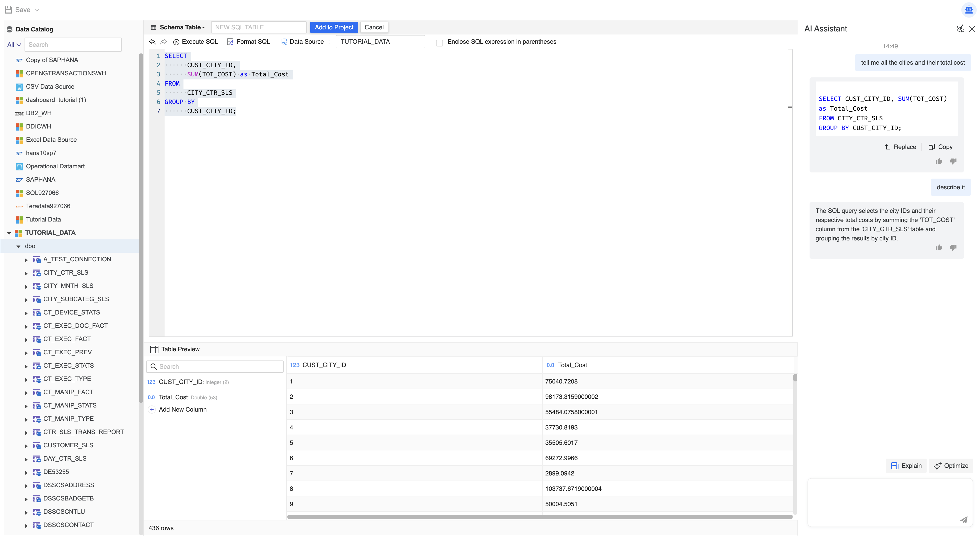Click Execute SQL play icon
980x536 pixels.
(x=176, y=42)
